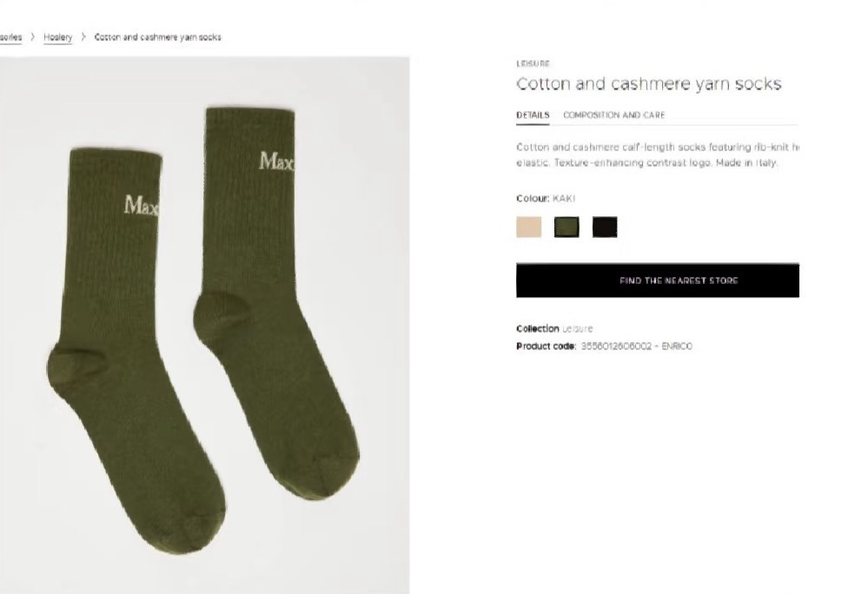This screenshot has height=594, width=868.
Task: Switch to the Details tab
Action: click(533, 115)
